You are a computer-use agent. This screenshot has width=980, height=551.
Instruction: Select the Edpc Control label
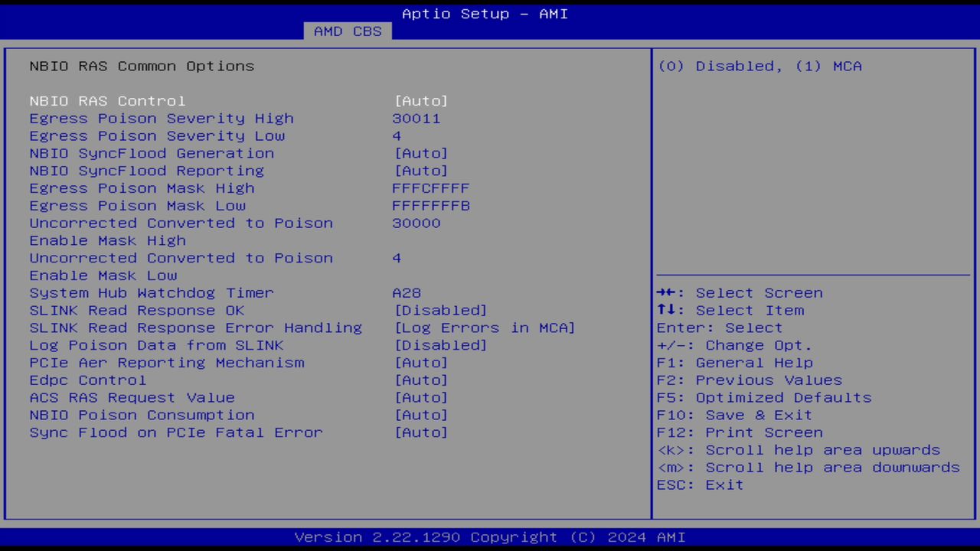[88, 380]
